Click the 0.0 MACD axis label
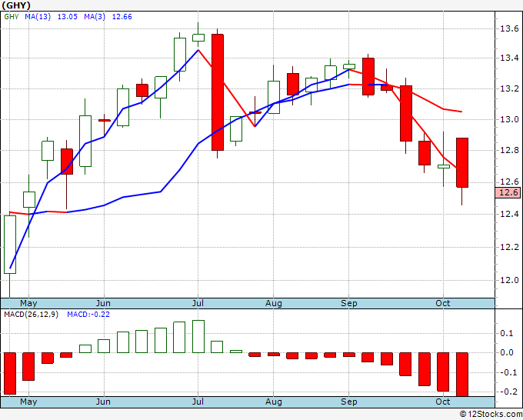Viewport: 523px width, 420px height. [x=506, y=352]
